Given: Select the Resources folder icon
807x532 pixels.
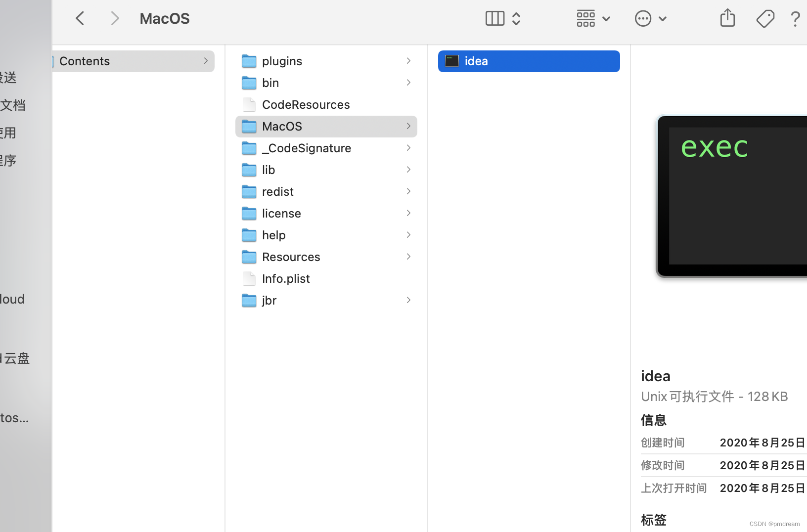Looking at the screenshot, I should [249, 257].
